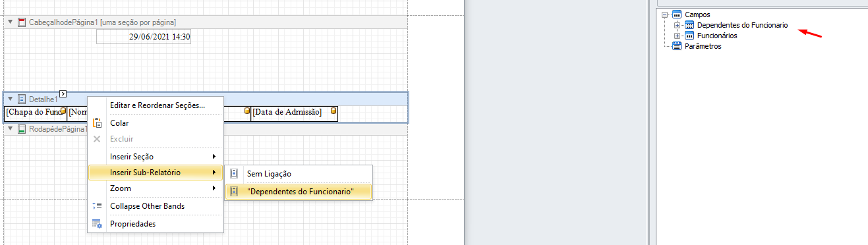Collapse the RodapédePágina1 band triangle
Image resolution: width=868 pixels, height=245 pixels.
coord(11,129)
